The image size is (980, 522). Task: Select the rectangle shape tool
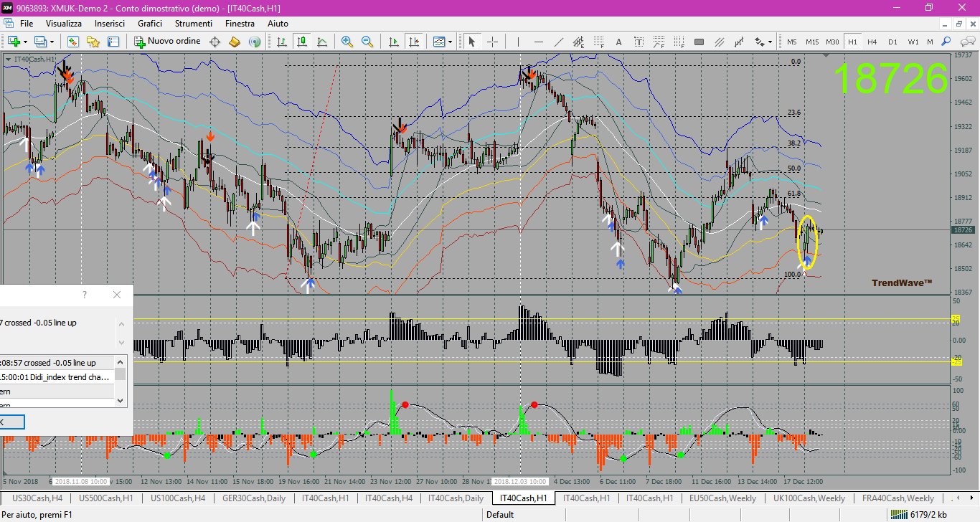699,42
